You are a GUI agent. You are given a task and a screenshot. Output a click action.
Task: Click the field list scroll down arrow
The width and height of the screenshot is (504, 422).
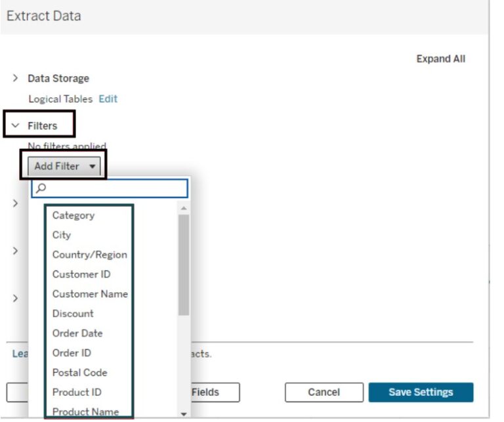(x=184, y=414)
